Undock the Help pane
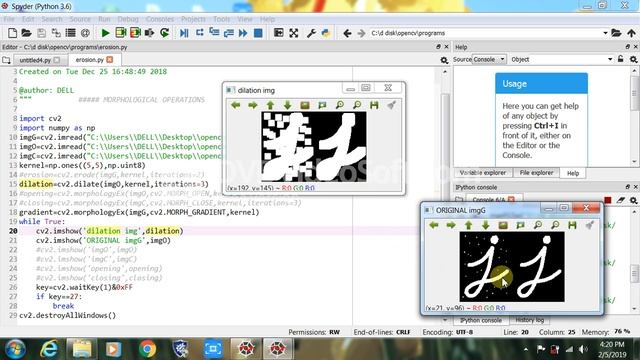The width and height of the screenshot is (640, 360). (x=627, y=47)
